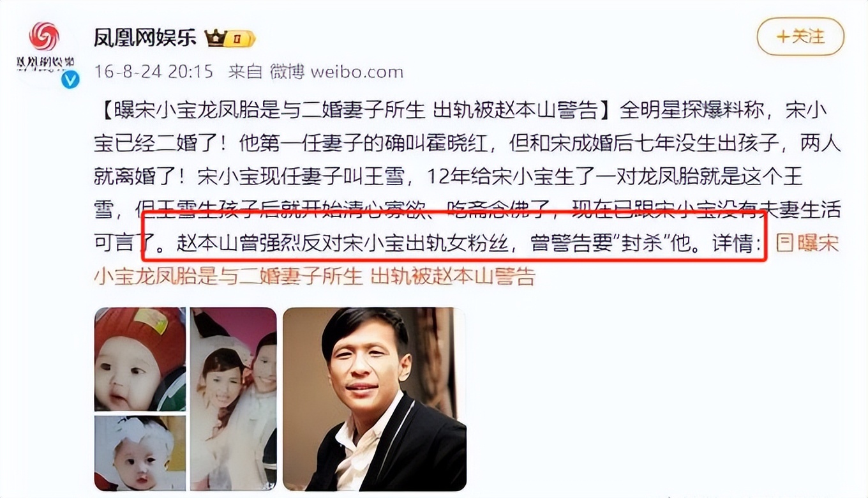
Task: Open the orange 曝宋小宝龙凤胎 article link
Action: click(466, 260)
